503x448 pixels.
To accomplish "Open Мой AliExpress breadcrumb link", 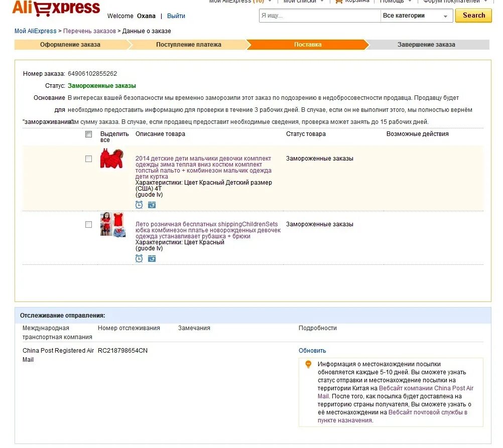I will [35, 31].
